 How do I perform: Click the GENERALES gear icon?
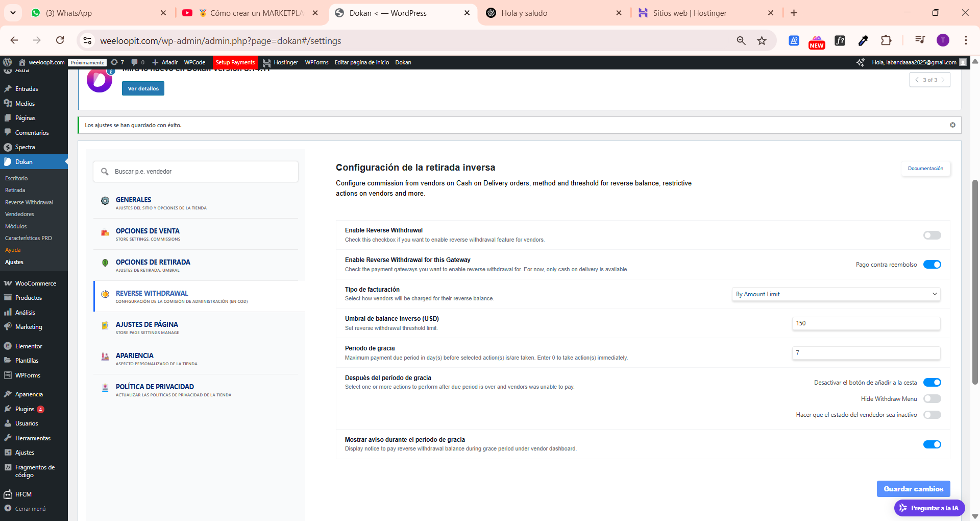(105, 201)
